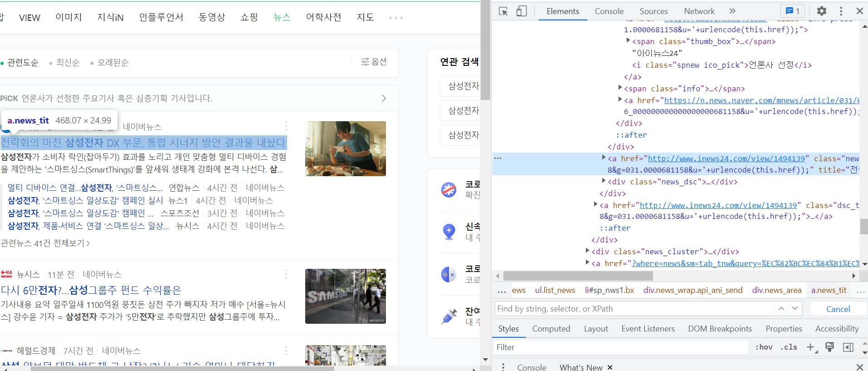Image resolution: width=868 pixels, height=371 pixels.
Task: Open the 이미지 search tab
Action: click(68, 17)
